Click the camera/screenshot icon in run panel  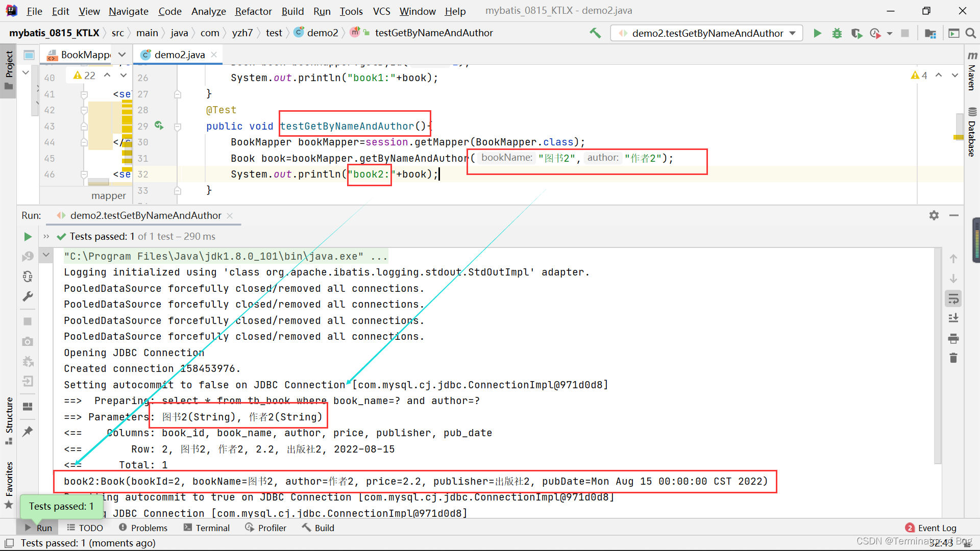tap(28, 342)
